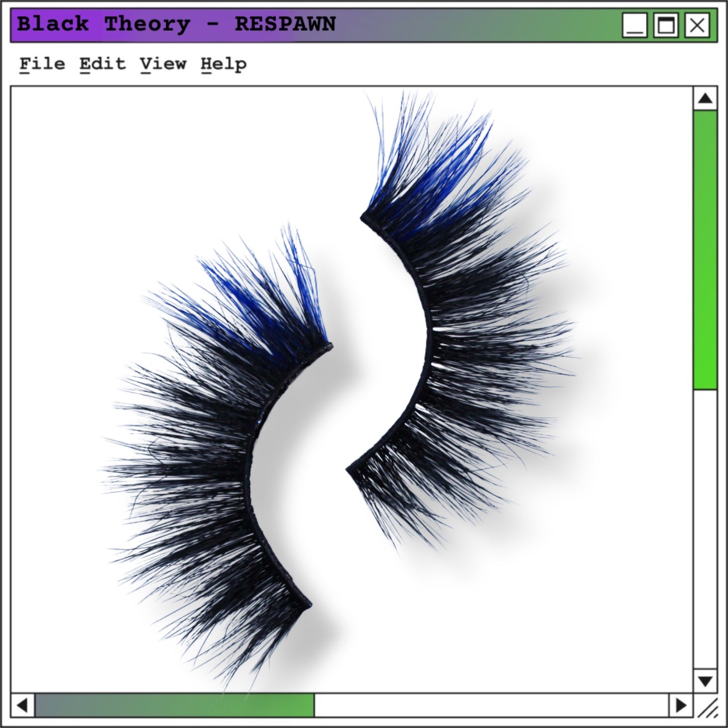Click the scroll up arrow
The width and height of the screenshot is (728, 728).
(x=705, y=98)
